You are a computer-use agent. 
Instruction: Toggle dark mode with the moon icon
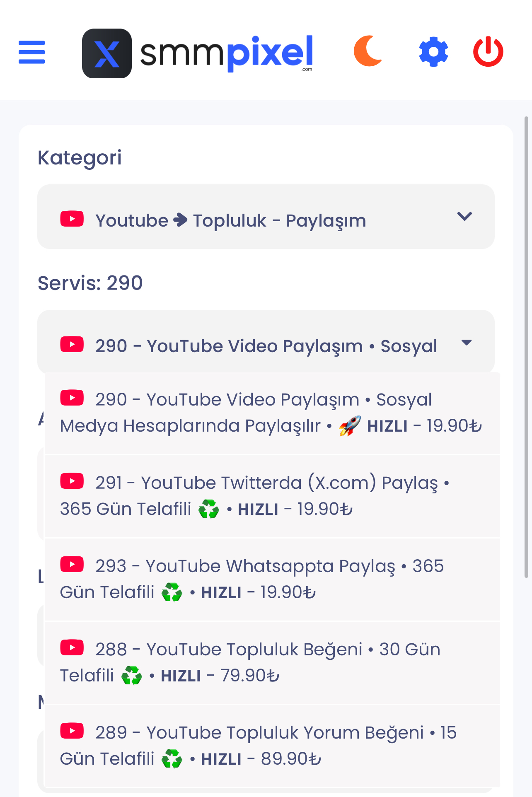368,51
